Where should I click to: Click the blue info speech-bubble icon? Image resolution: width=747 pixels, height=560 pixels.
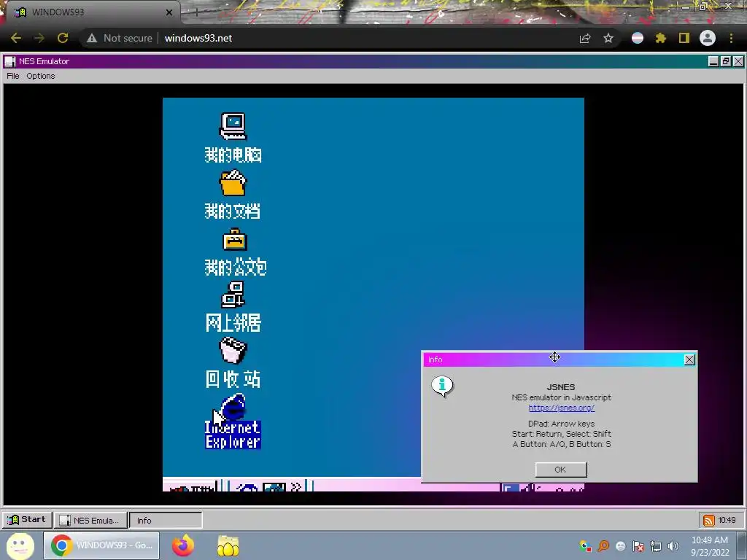click(x=442, y=386)
